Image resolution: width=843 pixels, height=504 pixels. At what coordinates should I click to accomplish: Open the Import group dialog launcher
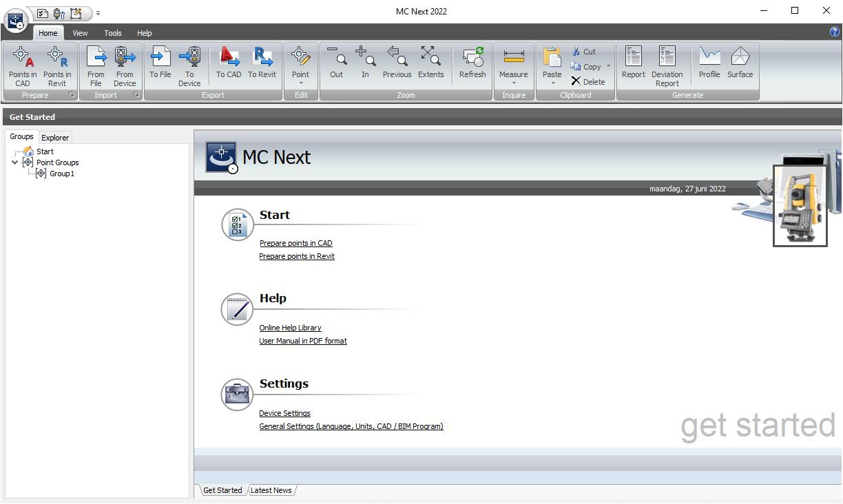point(136,95)
